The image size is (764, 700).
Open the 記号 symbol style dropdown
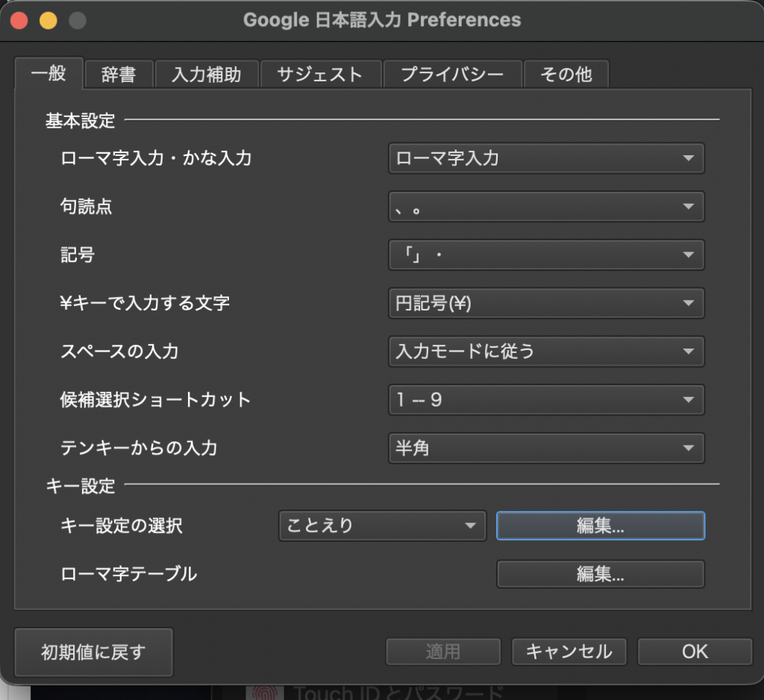click(546, 255)
